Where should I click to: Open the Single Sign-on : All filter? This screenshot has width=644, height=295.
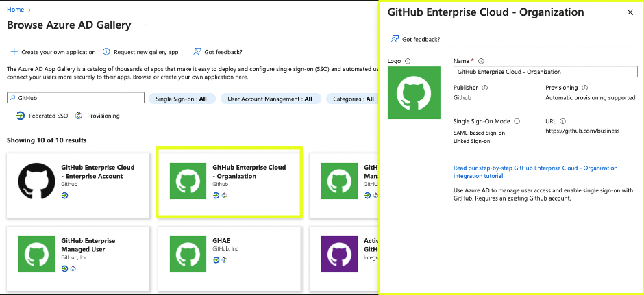coord(182,99)
